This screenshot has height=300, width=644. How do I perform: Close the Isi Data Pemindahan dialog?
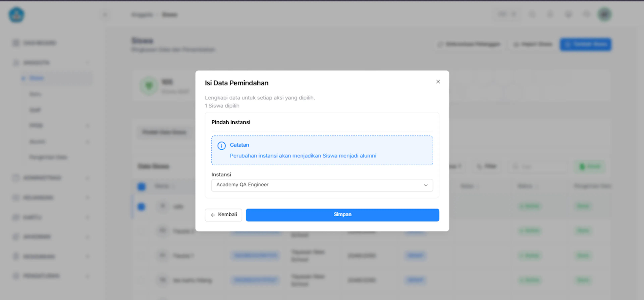tap(438, 81)
